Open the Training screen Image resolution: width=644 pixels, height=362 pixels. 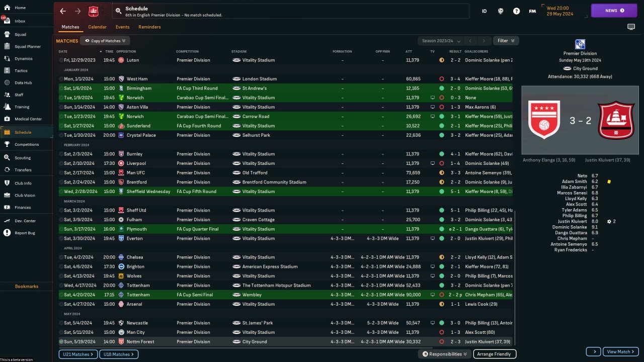pyautogui.click(x=22, y=107)
